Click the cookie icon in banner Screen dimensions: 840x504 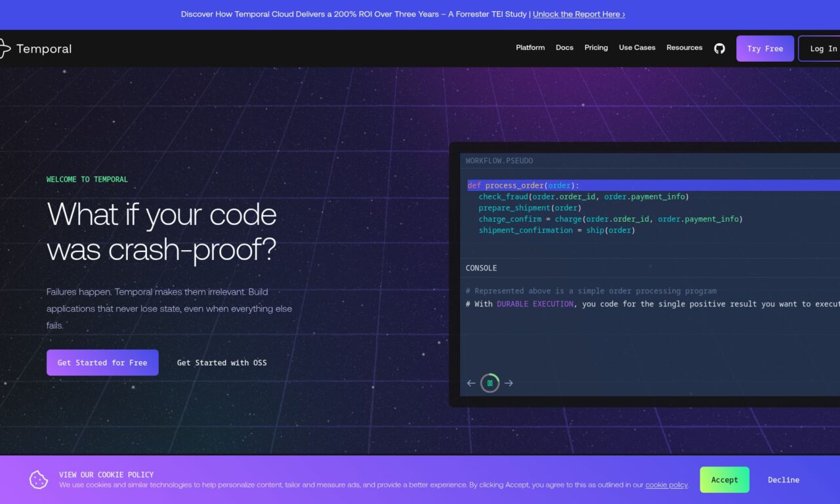(x=39, y=480)
